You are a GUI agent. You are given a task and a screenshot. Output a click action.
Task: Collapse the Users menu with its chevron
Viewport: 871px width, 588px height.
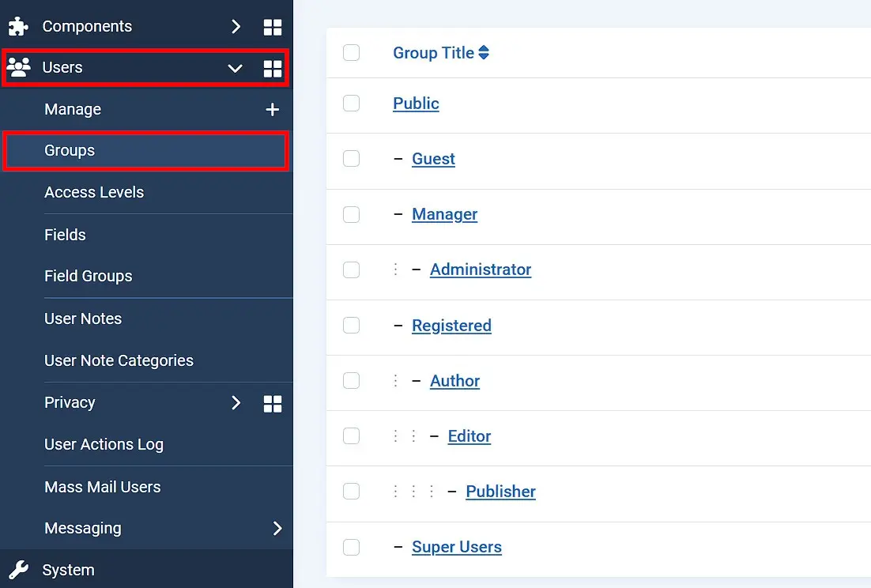[x=235, y=68]
